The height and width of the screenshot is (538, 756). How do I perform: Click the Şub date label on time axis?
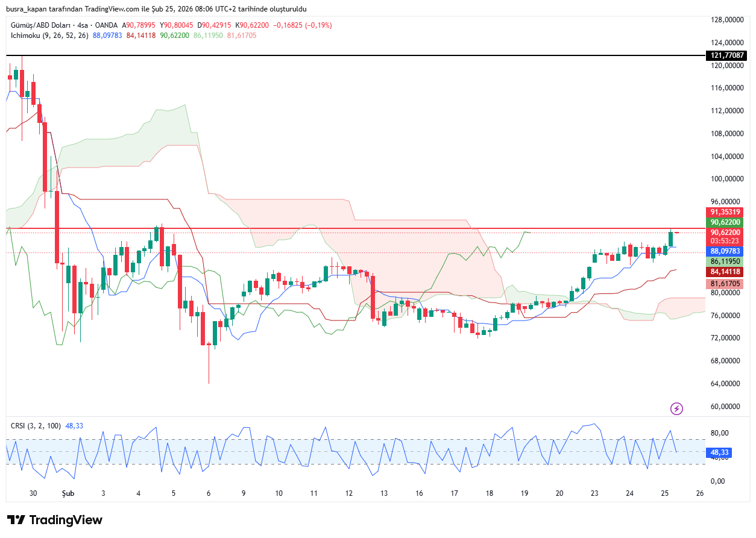click(68, 493)
